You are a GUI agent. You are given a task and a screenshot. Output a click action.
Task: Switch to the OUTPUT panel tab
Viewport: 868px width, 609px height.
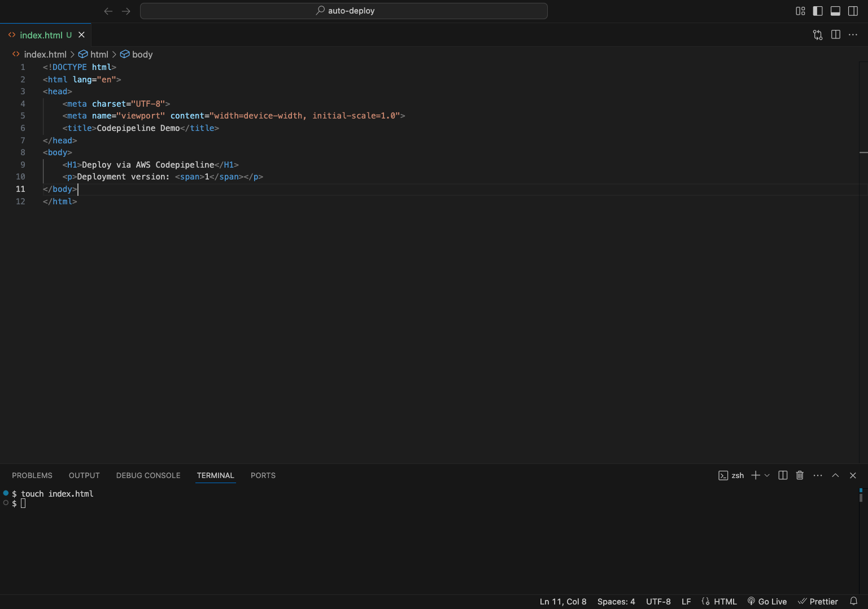coord(84,476)
